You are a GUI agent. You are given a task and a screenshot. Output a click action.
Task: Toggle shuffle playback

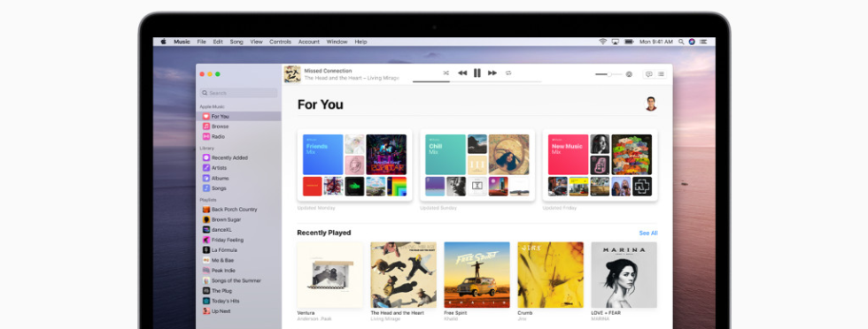pos(446,73)
